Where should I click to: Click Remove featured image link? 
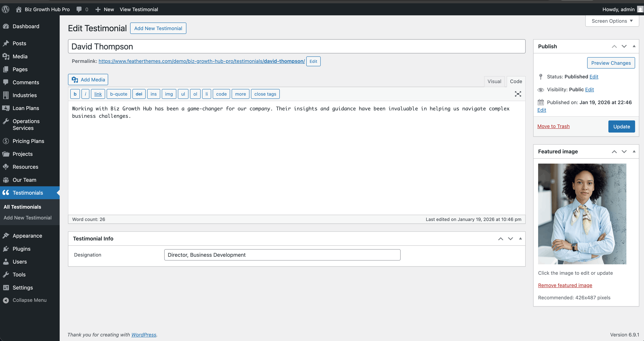tap(565, 285)
